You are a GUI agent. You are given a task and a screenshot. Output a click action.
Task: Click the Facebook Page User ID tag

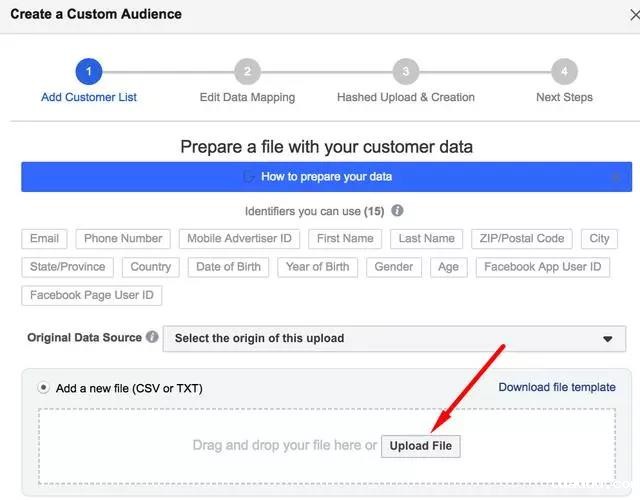(x=91, y=295)
